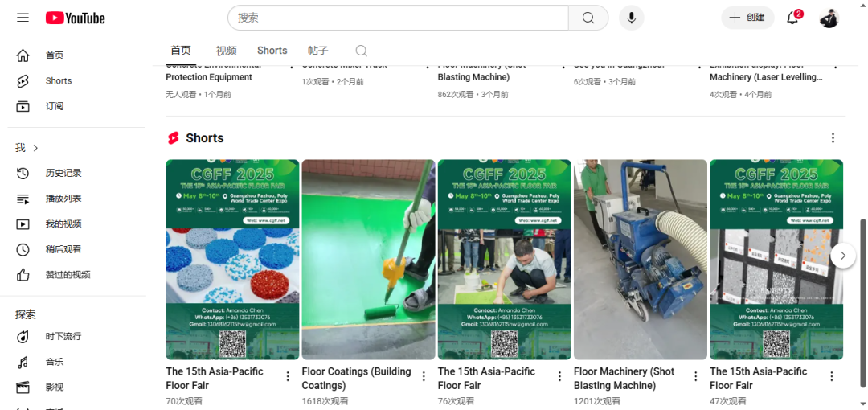Switch to the 首页 channel tab
This screenshot has width=868, height=410.
pyautogui.click(x=181, y=51)
